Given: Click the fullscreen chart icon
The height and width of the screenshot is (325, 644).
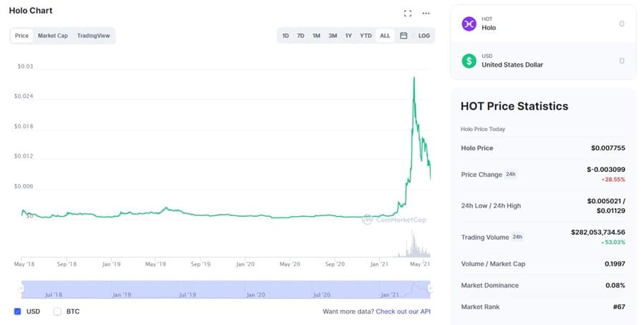Looking at the screenshot, I should point(408,13).
